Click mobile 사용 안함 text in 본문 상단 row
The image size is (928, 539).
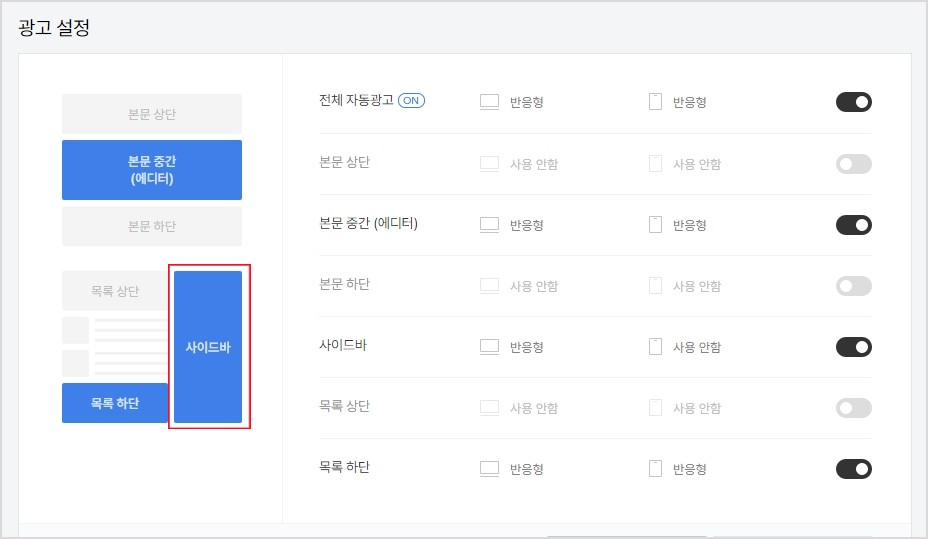click(x=697, y=164)
